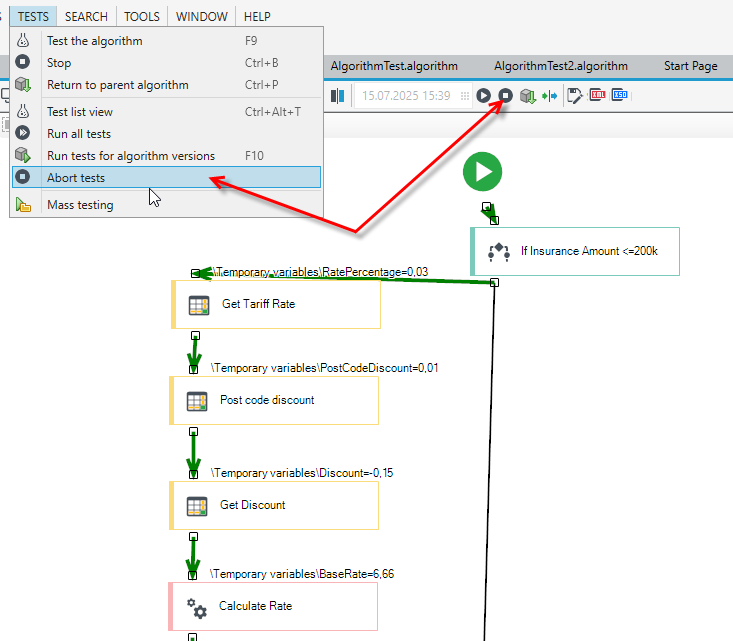Open the TOOLS menu
Viewport: 733px width, 641px height.
click(x=142, y=17)
